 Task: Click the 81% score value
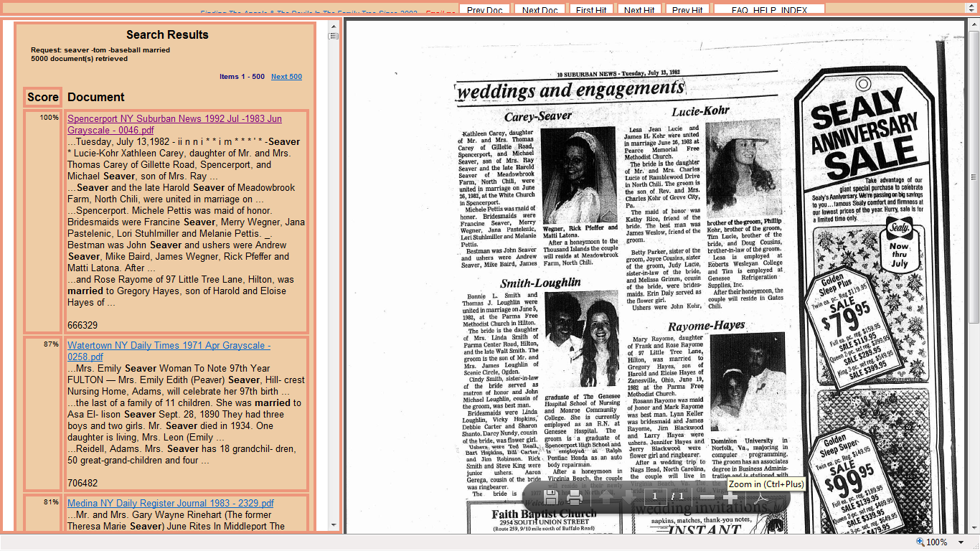51,502
